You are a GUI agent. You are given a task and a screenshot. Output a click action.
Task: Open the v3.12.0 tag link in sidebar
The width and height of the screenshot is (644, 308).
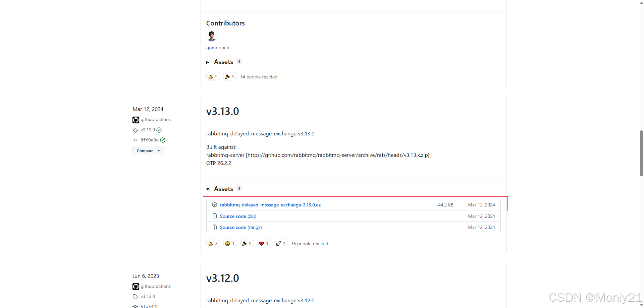point(148,297)
